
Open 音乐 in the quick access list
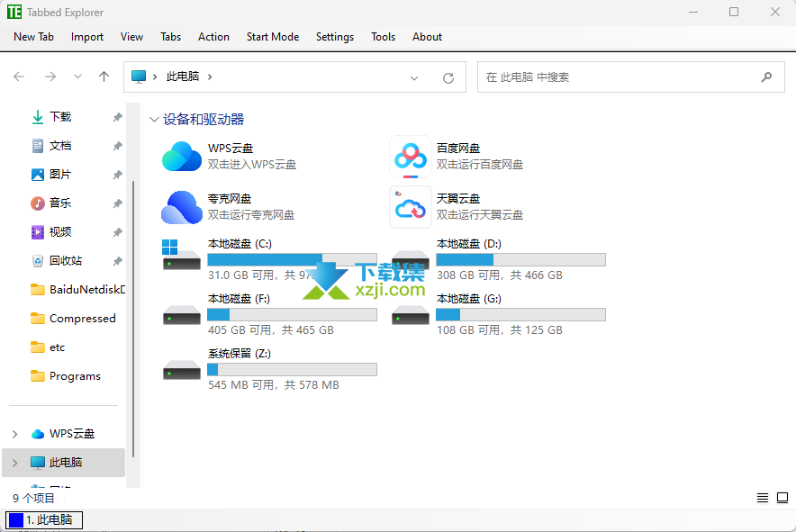click(x=60, y=203)
